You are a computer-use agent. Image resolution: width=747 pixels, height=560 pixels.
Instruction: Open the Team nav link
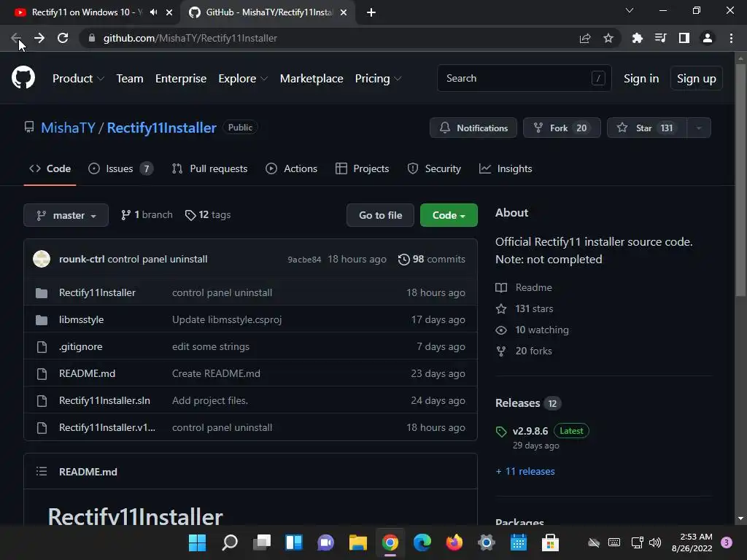coord(130,79)
